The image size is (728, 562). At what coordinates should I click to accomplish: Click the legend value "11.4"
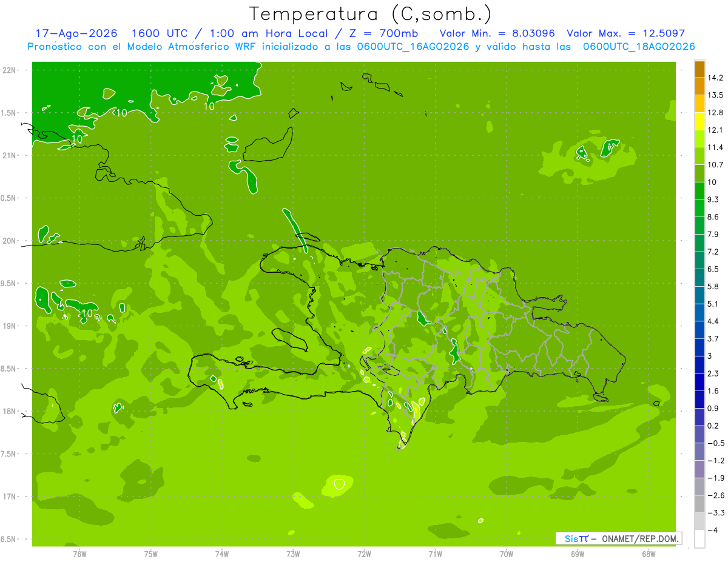(x=715, y=147)
